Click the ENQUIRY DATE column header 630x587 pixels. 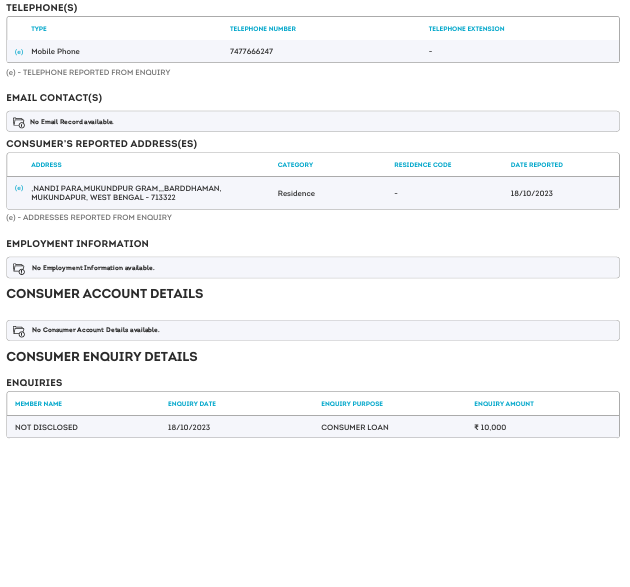click(192, 404)
